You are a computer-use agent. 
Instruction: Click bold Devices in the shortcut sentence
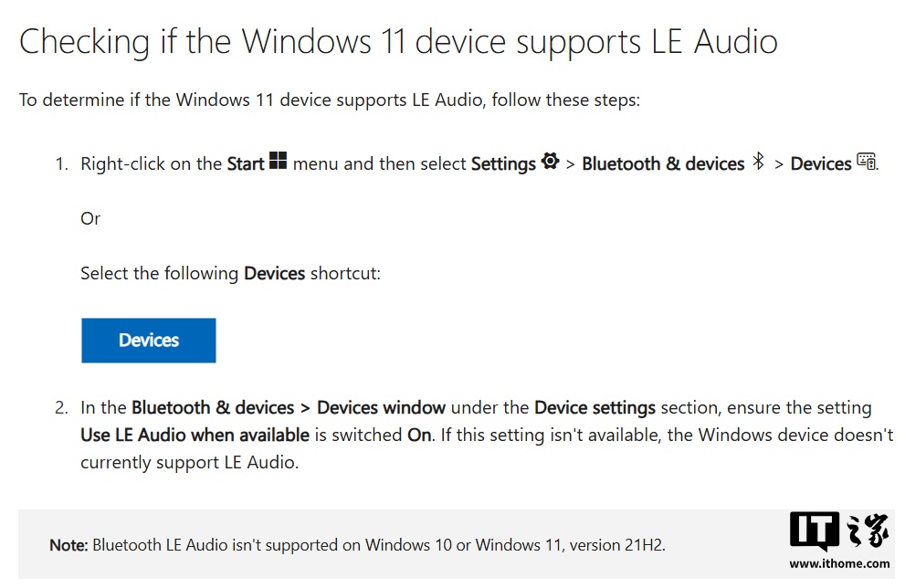coord(274,274)
